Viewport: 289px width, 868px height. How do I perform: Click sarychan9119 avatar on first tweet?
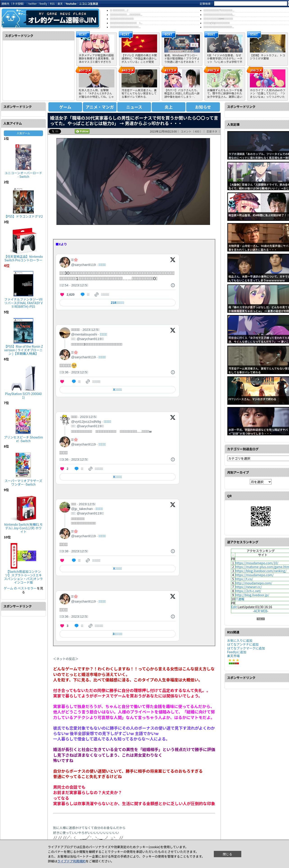pyautogui.click(x=65, y=262)
